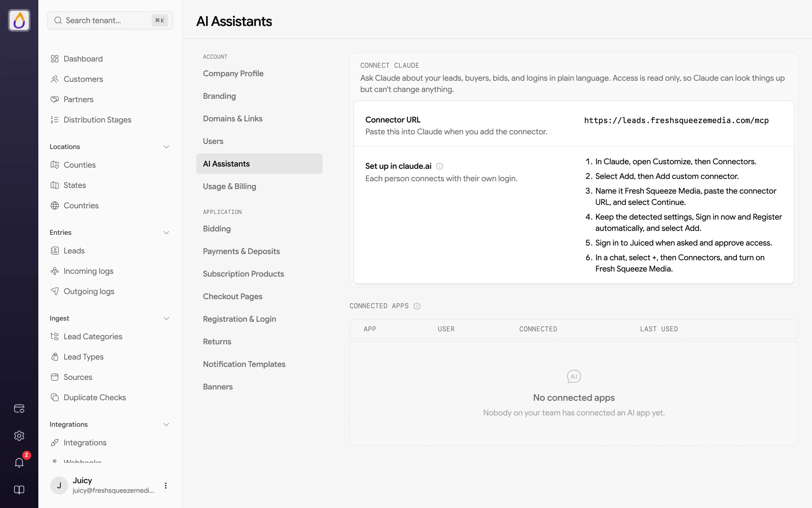This screenshot has height=508, width=812.
Task: Open notifications bell with badge 2
Action: [19, 463]
